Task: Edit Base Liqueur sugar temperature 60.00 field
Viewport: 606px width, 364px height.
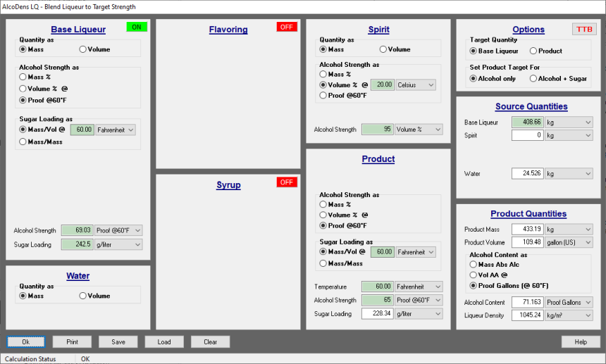Action: coord(82,130)
